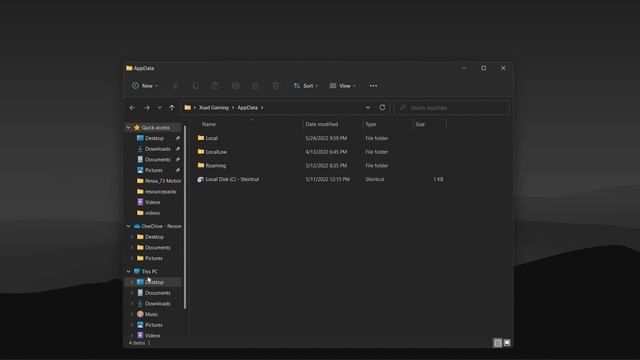
Task: Click the Share icon in toolbar
Action: 256,86
